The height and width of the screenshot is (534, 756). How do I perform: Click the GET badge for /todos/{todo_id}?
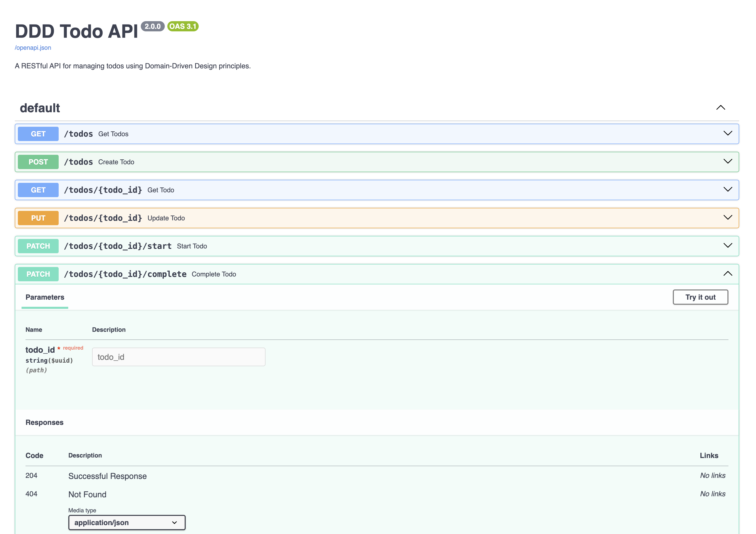38,190
